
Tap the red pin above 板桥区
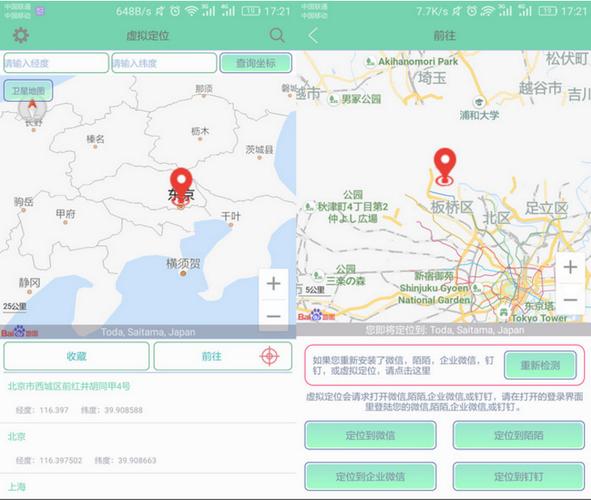[x=445, y=166]
